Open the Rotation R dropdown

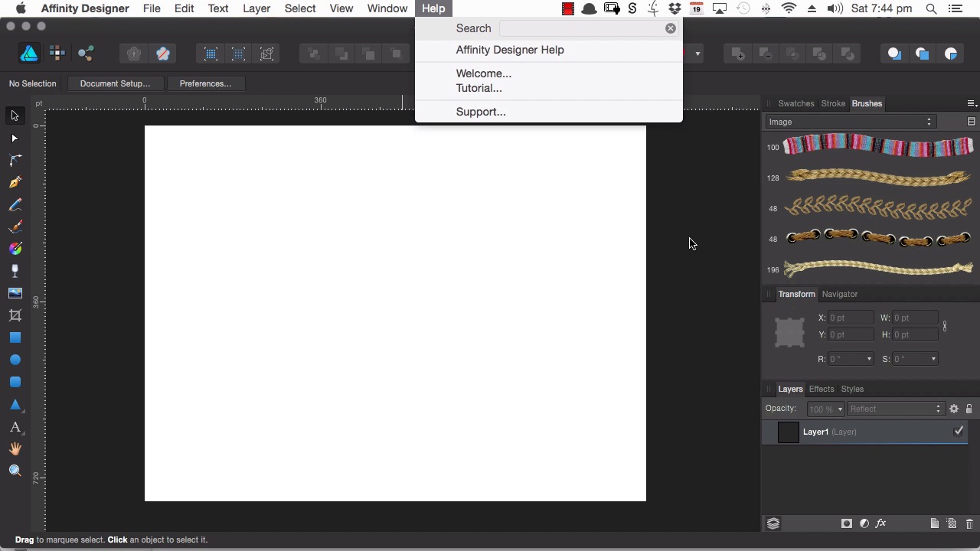869,359
